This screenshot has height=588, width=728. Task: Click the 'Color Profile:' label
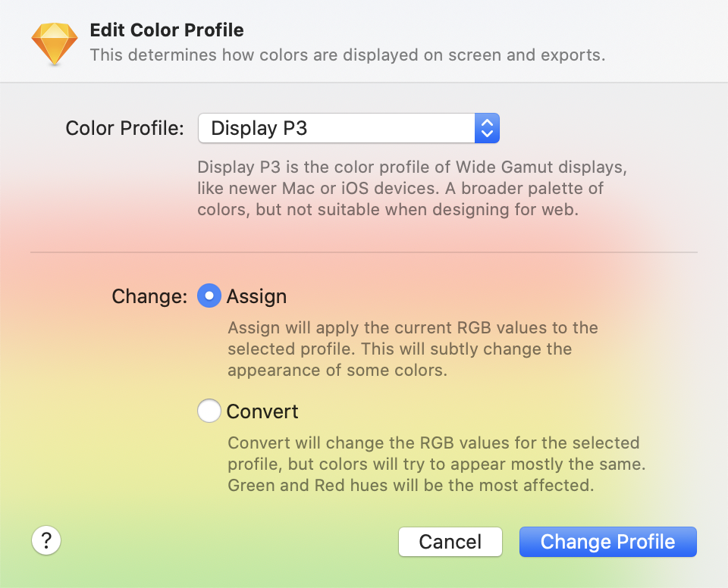coord(124,128)
